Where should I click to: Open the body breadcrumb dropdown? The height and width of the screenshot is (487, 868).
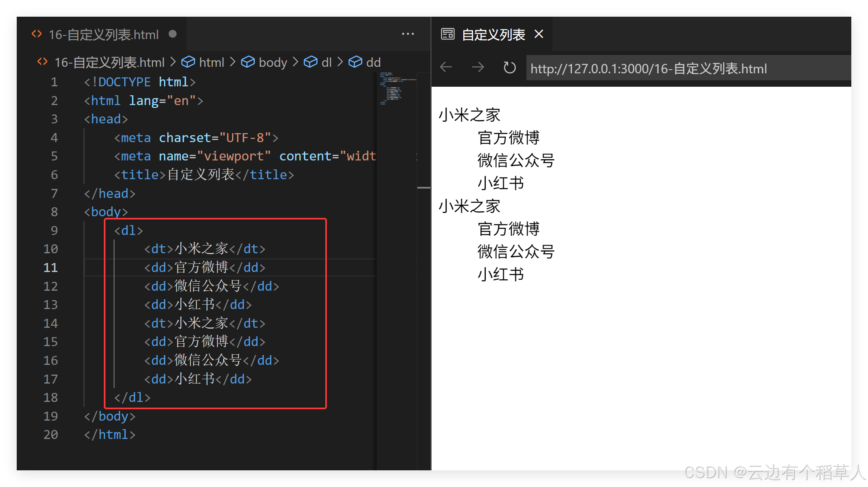tap(273, 62)
